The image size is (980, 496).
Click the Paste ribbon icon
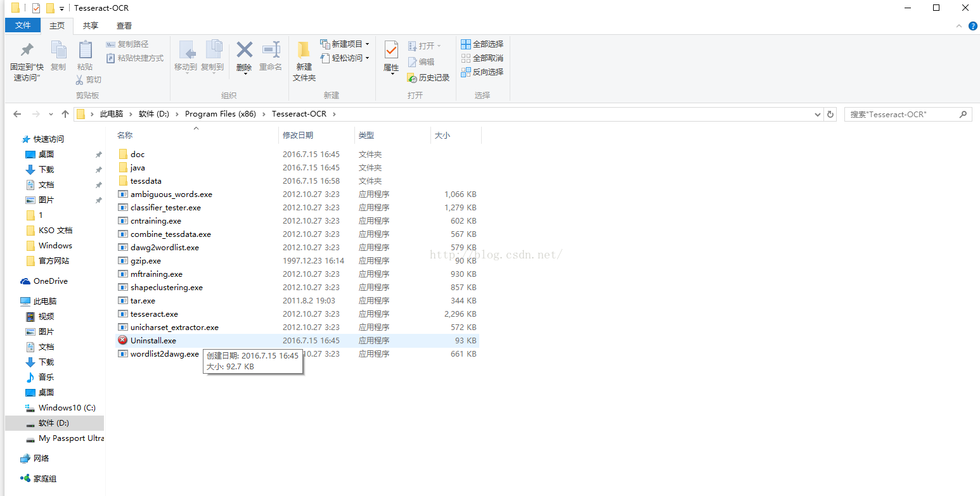[x=85, y=56]
